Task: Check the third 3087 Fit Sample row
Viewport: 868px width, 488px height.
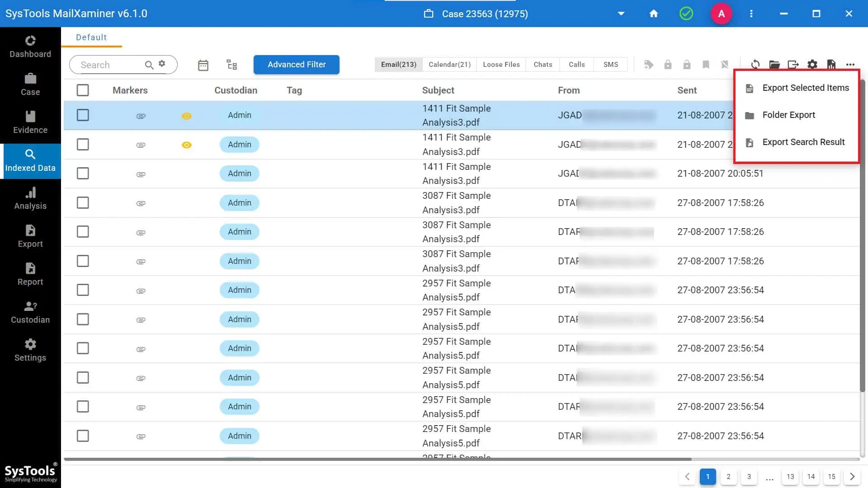Action: coord(83,261)
